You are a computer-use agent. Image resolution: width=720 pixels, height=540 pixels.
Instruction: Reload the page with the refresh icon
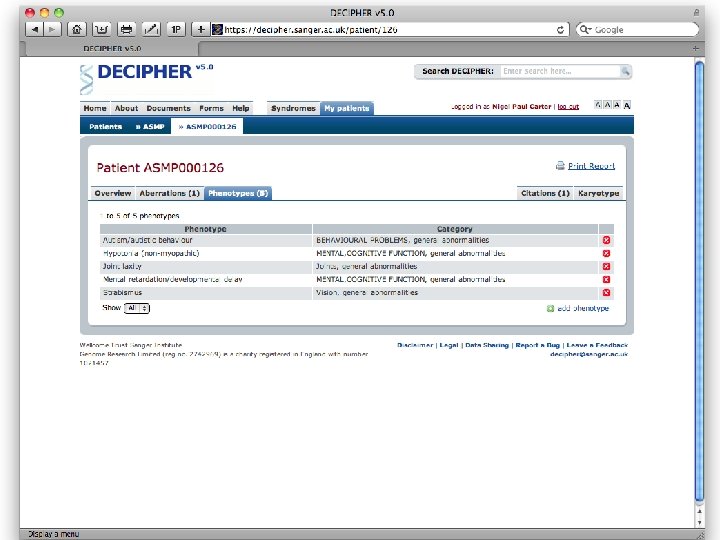(560, 30)
